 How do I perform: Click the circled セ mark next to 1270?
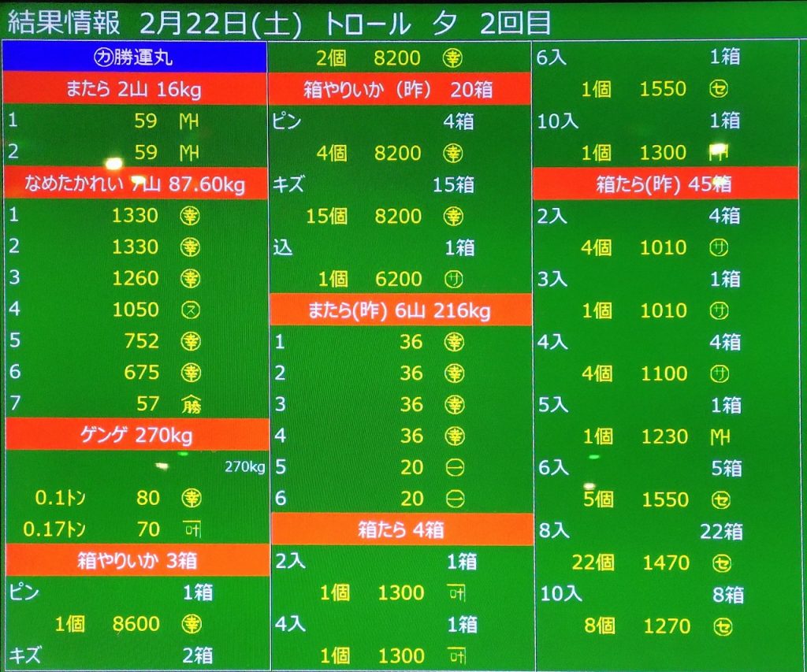pos(718,626)
